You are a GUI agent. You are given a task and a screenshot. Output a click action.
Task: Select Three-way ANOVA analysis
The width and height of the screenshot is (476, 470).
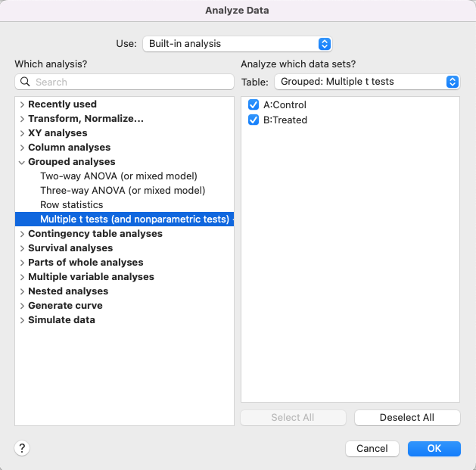pos(123,191)
